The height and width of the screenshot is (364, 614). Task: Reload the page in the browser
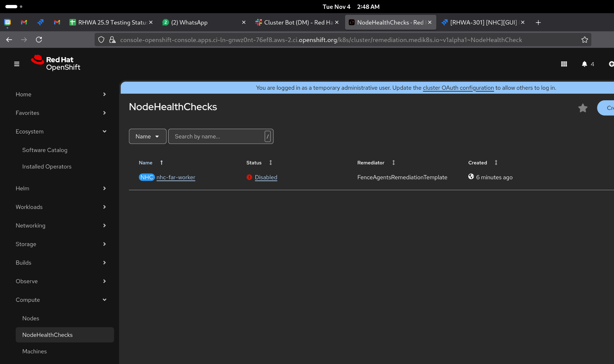(x=39, y=40)
